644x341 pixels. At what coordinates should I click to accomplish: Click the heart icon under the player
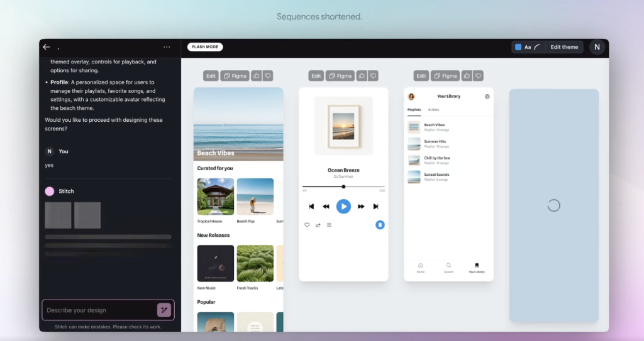(307, 225)
